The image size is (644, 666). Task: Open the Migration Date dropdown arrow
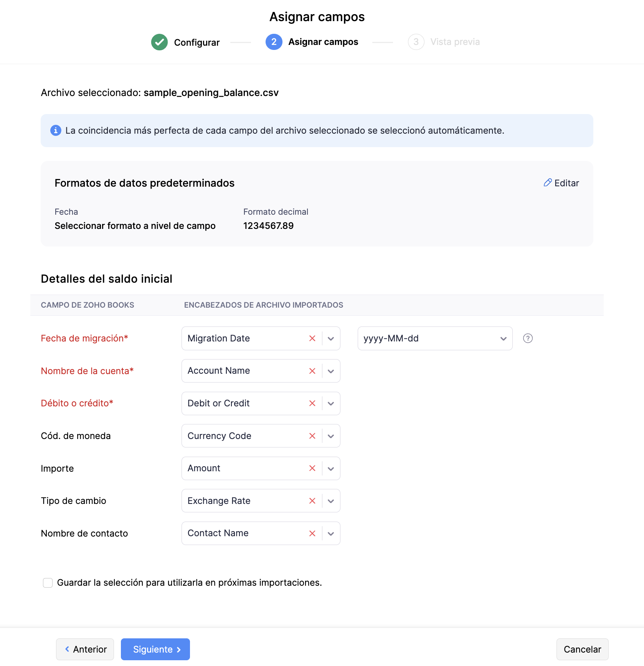click(331, 338)
